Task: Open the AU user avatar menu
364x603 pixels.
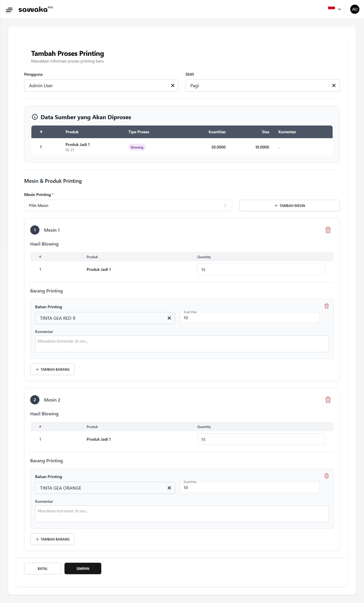Action: [355, 9]
